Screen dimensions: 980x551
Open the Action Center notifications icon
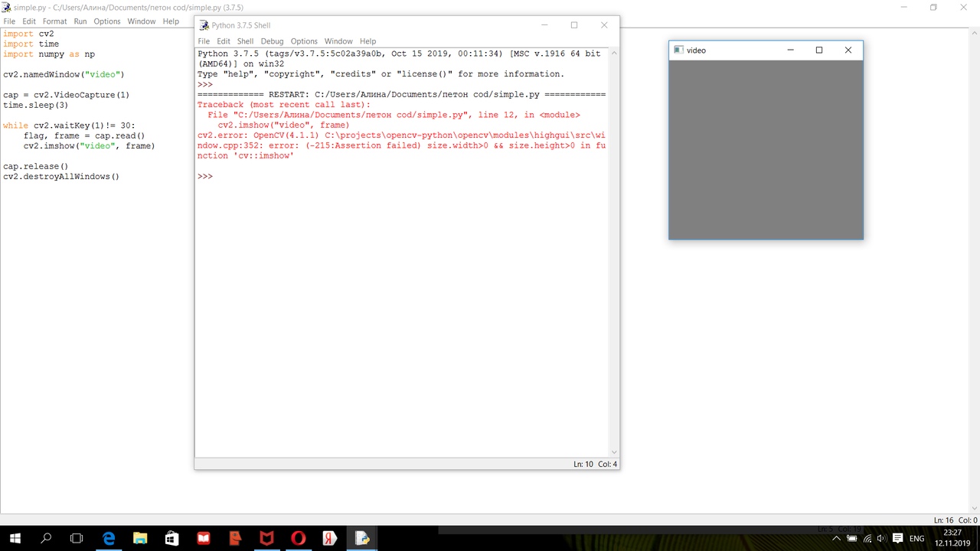point(898,539)
